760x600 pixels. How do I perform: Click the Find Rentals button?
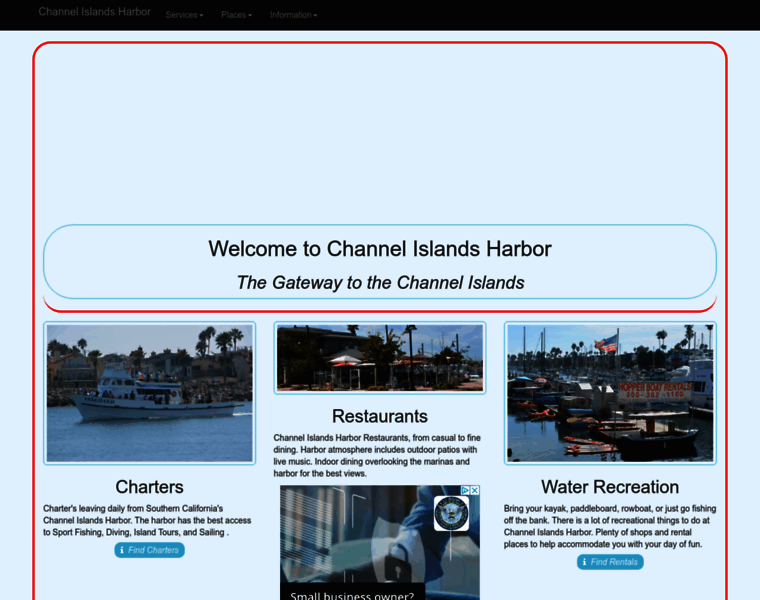tap(610, 562)
